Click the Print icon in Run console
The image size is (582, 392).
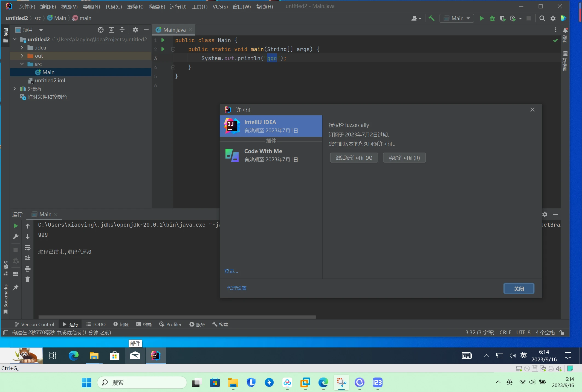(28, 269)
